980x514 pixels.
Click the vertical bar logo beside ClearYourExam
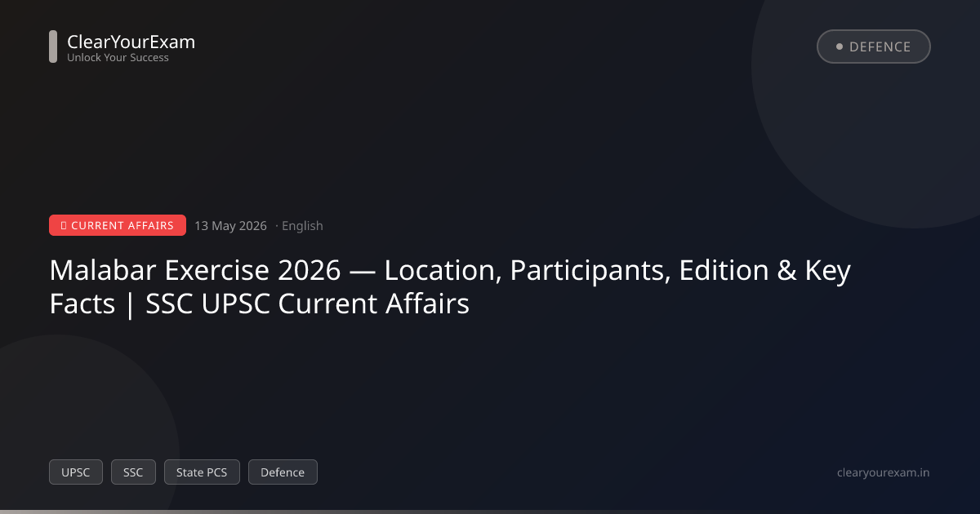point(53,47)
